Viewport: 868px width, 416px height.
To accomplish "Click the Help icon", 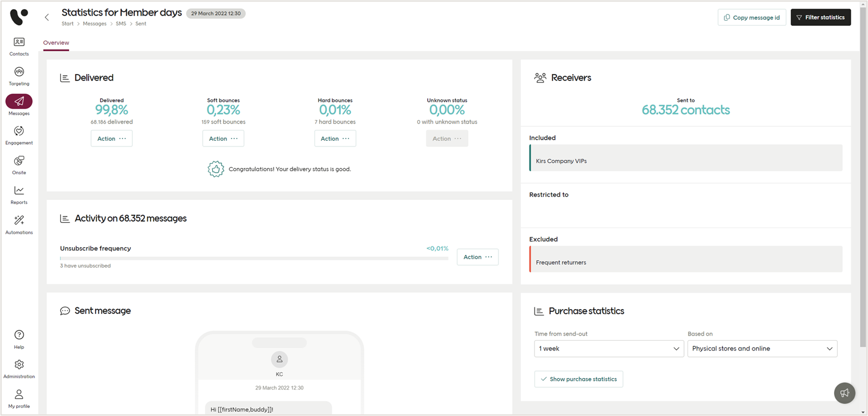I will 19,338.
